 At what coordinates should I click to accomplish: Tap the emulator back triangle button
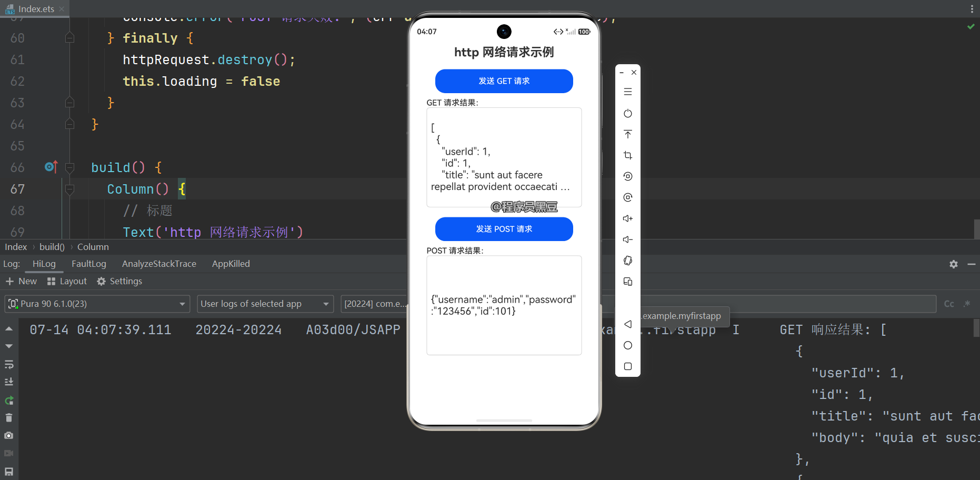pyautogui.click(x=628, y=324)
